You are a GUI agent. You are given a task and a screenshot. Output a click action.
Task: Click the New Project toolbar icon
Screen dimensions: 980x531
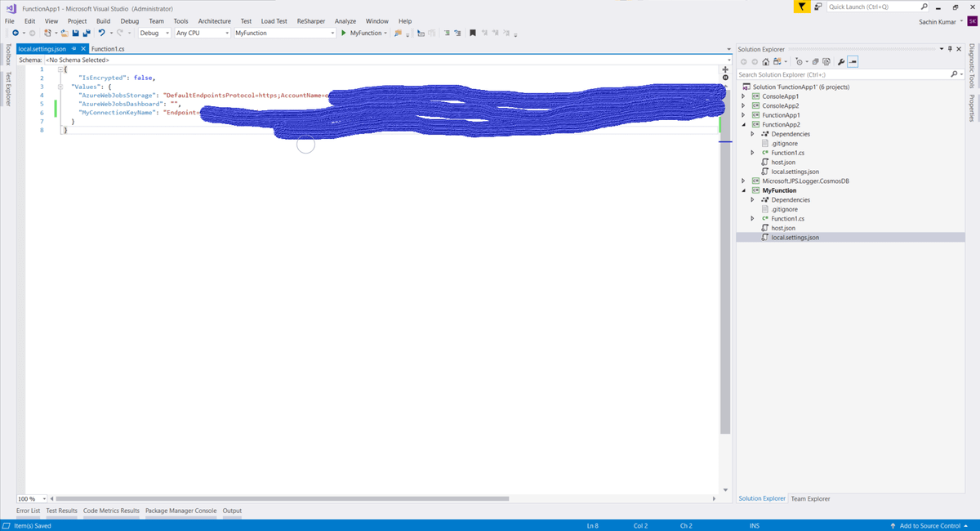pyautogui.click(x=47, y=33)
